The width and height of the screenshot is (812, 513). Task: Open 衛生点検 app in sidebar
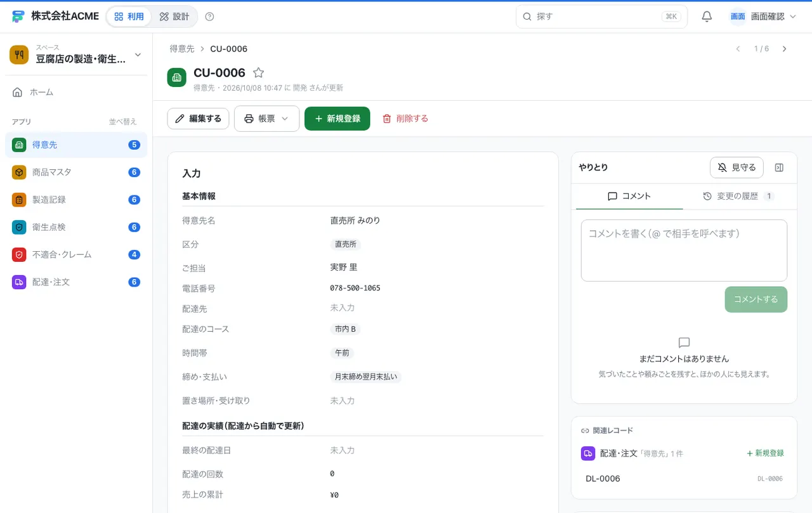tap(76, 227)
